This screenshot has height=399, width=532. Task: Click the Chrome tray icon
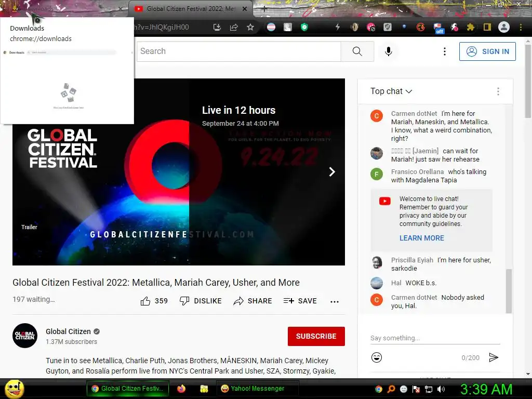(379, 389)
